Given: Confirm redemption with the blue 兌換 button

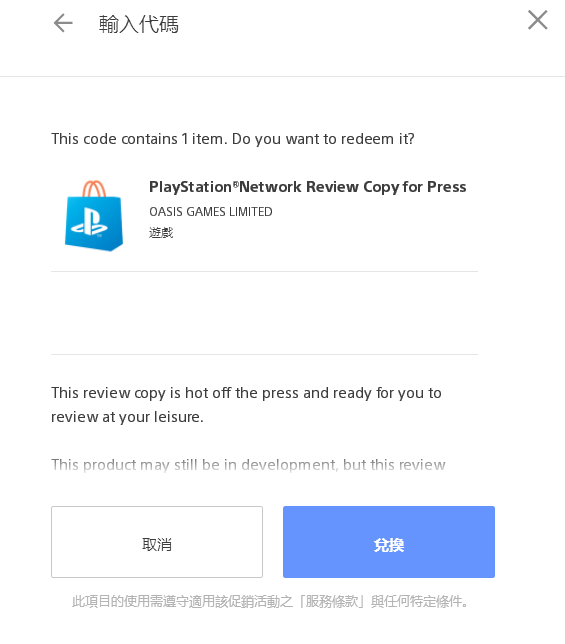Looking at the screenshot, I should pyautogui.click(x=389, y=542).
